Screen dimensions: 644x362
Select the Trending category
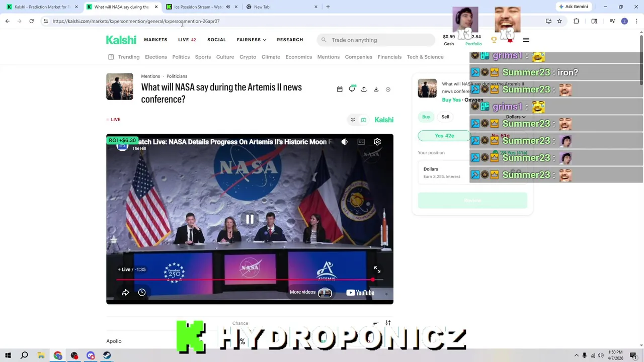coord(129,57)
